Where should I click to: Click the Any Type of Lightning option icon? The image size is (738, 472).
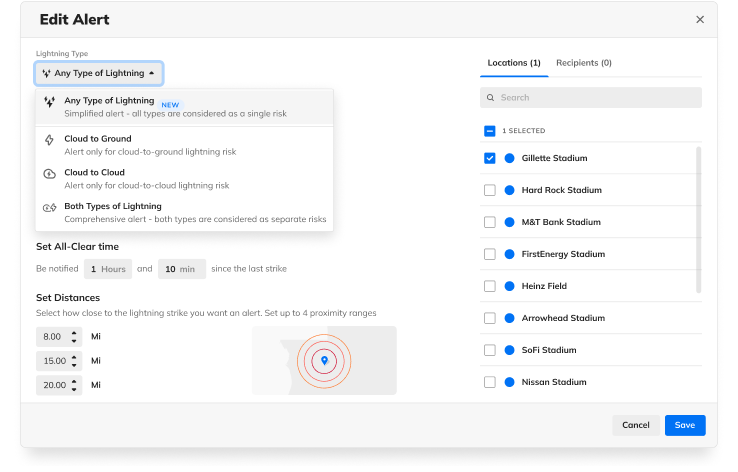(50, 102)
